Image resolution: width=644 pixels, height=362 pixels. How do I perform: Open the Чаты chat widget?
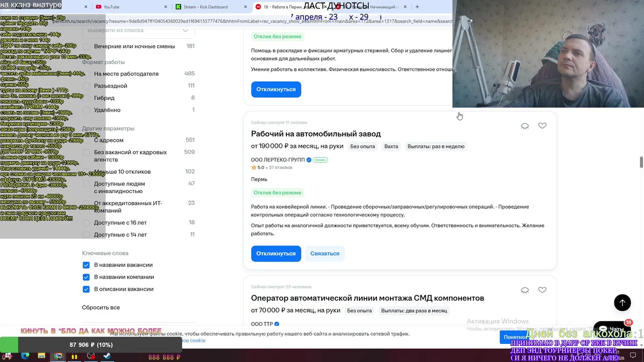click(x=612, y=329)
